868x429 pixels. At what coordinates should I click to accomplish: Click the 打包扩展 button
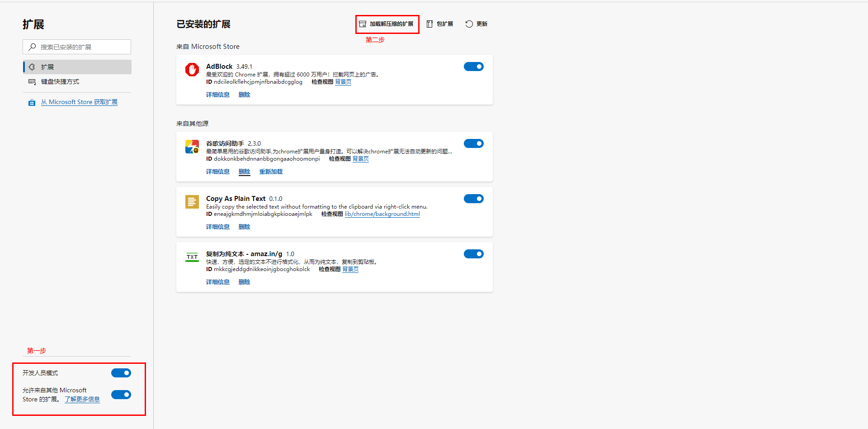click(x=440, y=24)
